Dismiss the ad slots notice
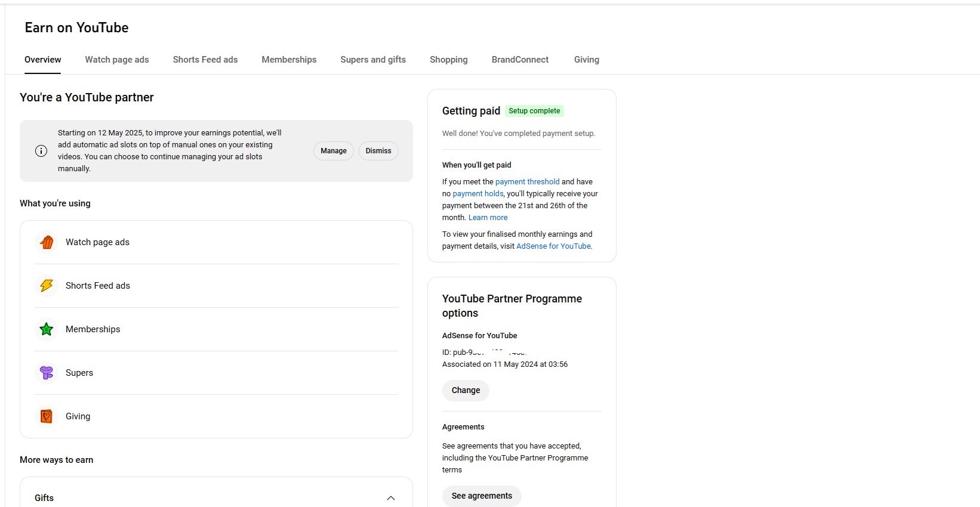Viewport: 980px width, 507px height. pos(378,151)
